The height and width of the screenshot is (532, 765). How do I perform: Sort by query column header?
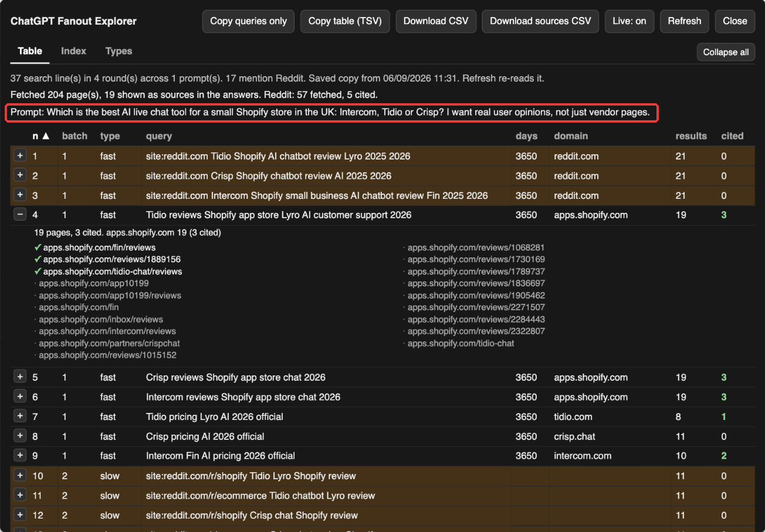click(159, 136)
